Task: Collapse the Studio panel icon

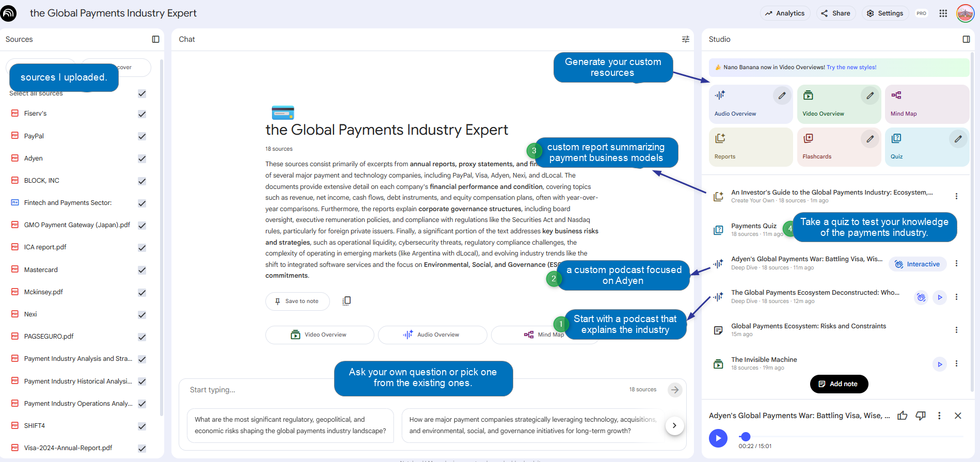Action: (x=966, y=39)
